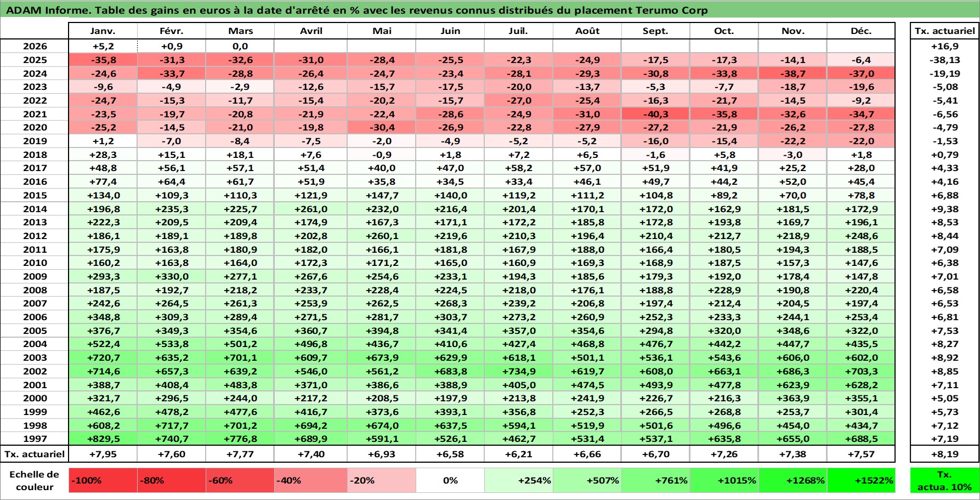Click the +5,2 cell for January 2026
The height and width of the screenshot is (500, 980).
pyautogui.click(x=103, y=47)
